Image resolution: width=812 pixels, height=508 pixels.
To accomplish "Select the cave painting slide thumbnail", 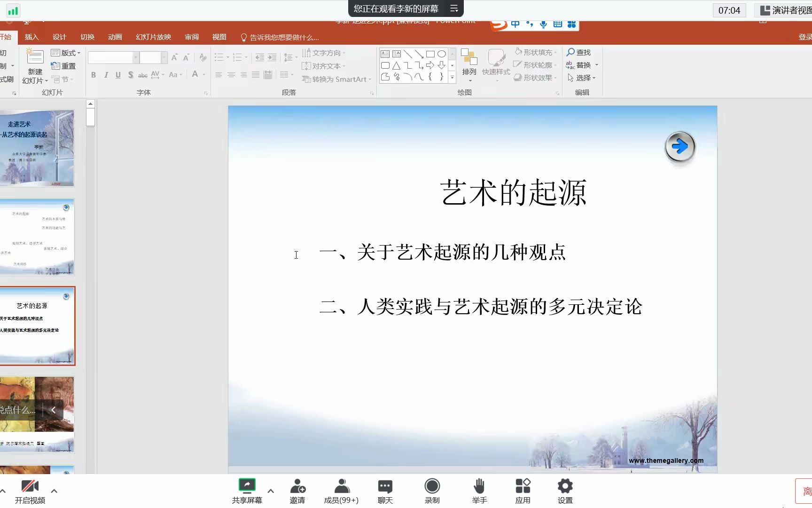I will click(37, 415).
